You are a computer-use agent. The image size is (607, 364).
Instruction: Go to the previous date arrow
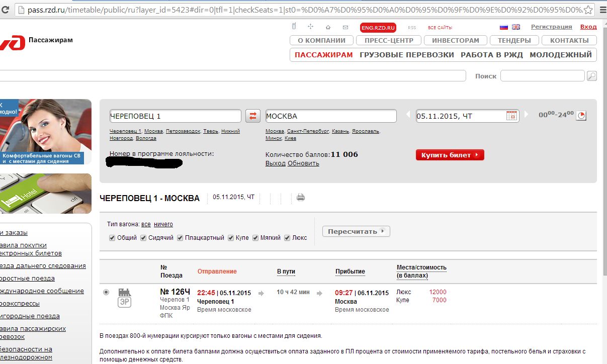(x=408, y=115)
